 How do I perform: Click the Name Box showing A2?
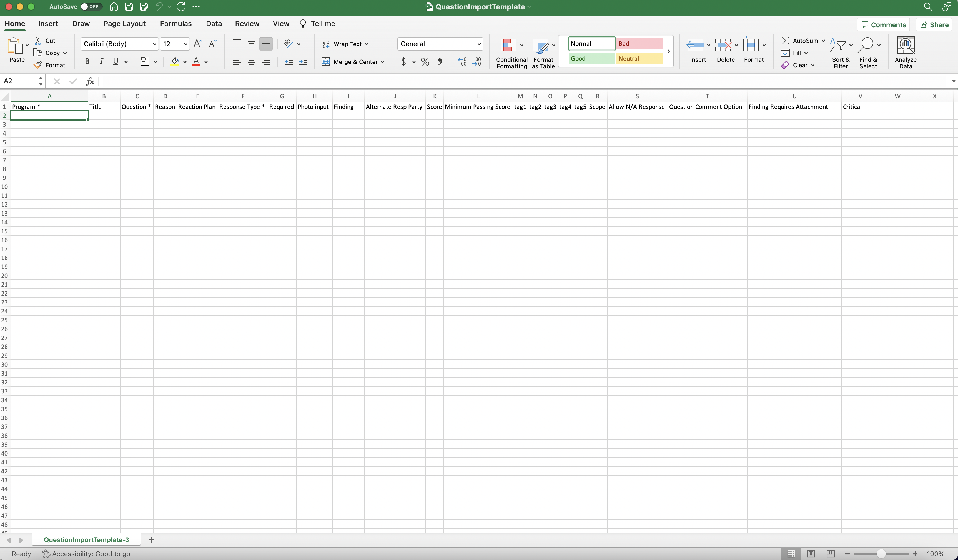19,81
